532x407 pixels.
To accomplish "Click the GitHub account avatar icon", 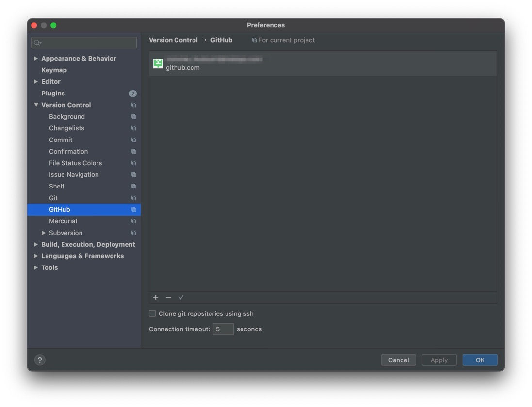I will pyautogui.click(x=158, y=63).
